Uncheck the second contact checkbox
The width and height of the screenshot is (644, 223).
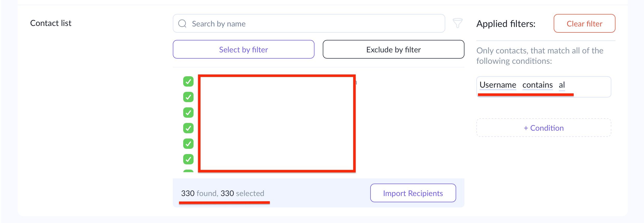188,97
